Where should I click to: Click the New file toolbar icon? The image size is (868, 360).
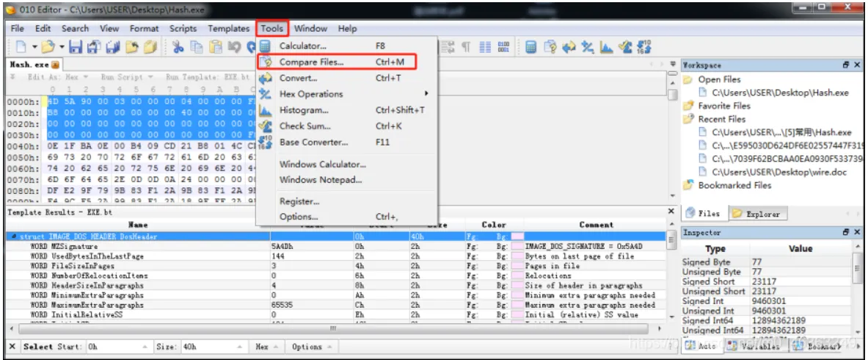[x=21, y=47]
